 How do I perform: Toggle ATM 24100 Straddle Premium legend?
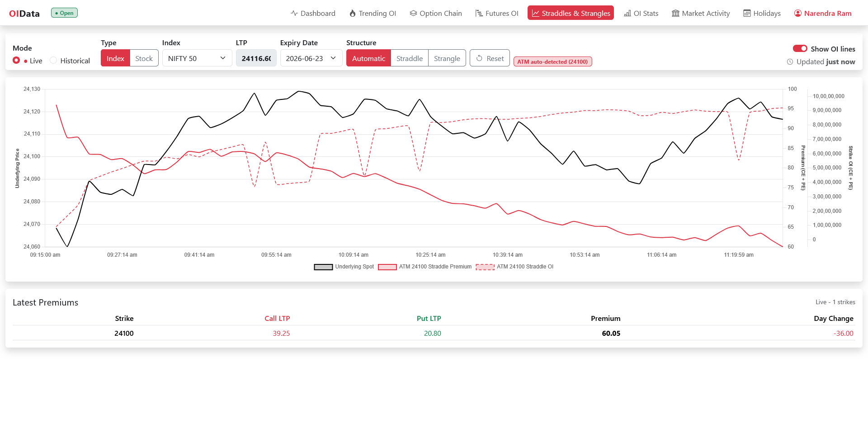pyautogui.click(x=425, y=267)
